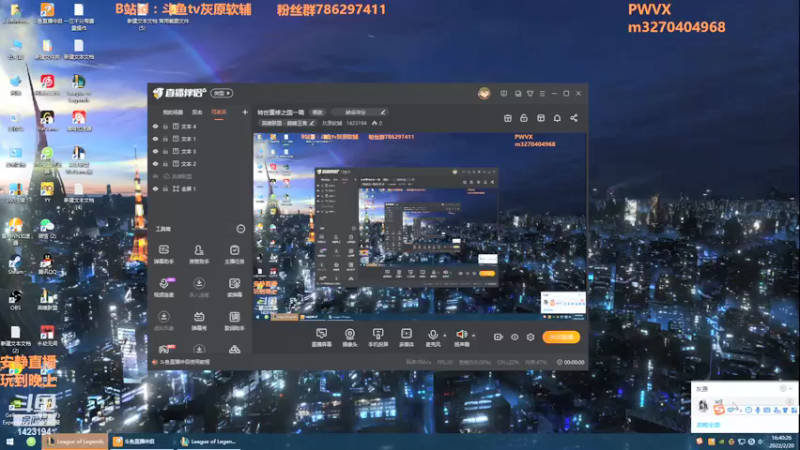Click the room number 1423194

pos(356,123)
